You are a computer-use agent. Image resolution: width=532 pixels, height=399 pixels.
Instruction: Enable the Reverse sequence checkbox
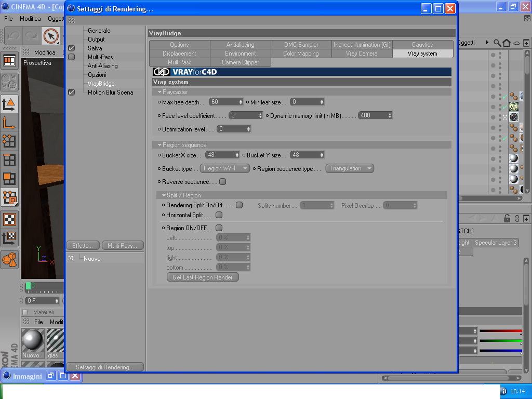point(222,182)
